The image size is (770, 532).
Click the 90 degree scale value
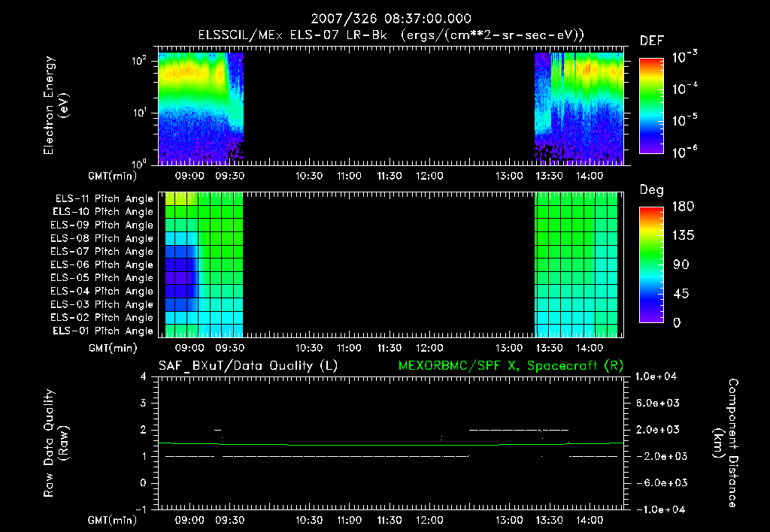coord(681,265)
